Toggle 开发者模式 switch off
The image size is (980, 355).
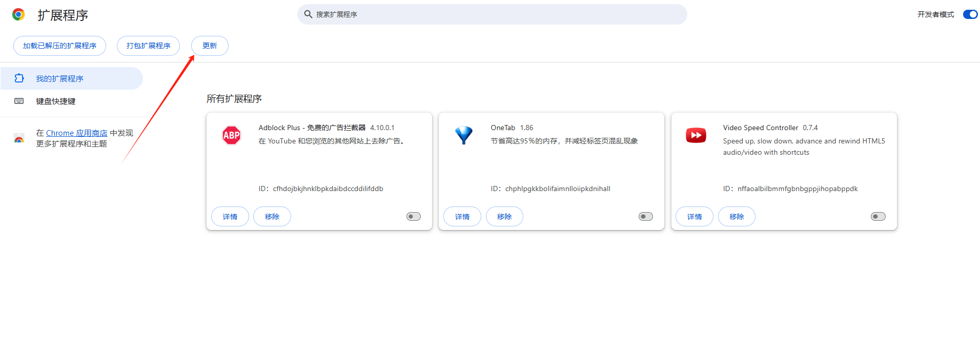970,14
